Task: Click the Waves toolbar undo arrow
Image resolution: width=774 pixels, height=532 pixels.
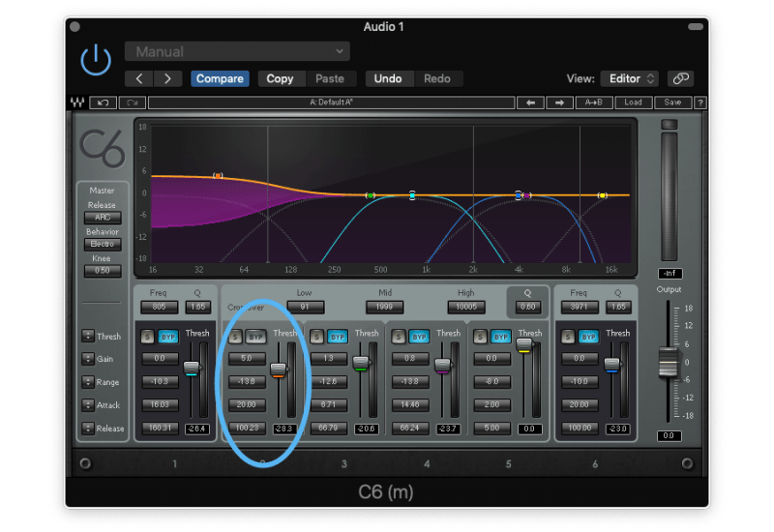Action: [x=104, y=103]
